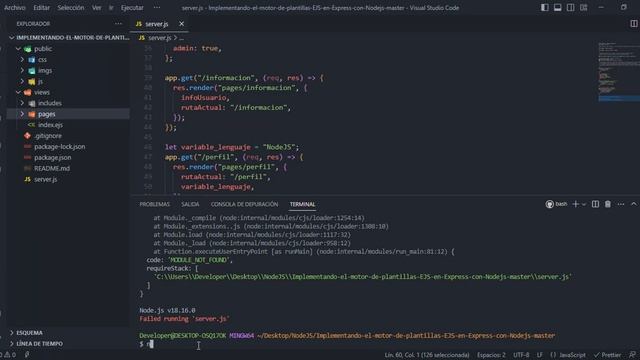Switch to PROBLEMAS panel tab
This screenshot has height=360, width=640.
[154, 204]
